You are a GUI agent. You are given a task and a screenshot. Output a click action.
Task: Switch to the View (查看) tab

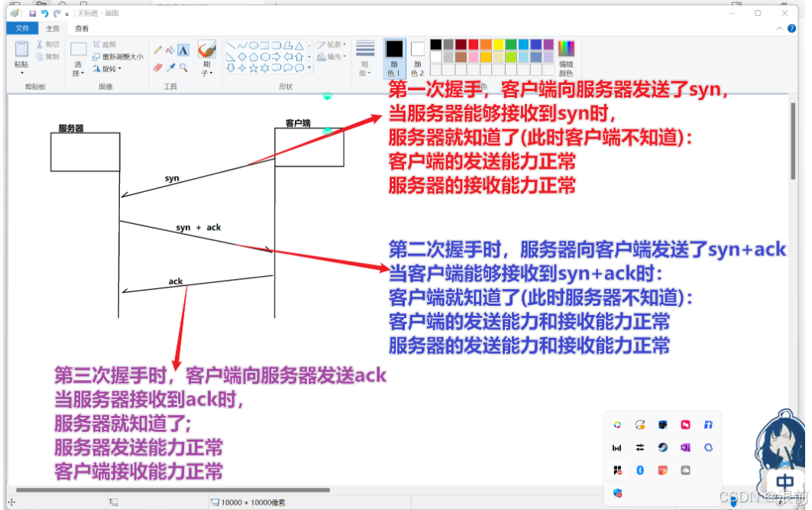(x=82, y=28)
